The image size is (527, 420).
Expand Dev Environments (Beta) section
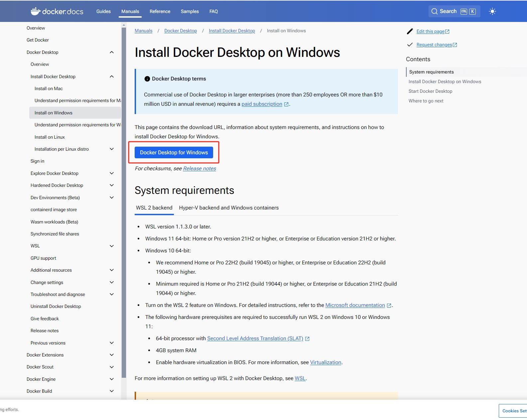112,198
